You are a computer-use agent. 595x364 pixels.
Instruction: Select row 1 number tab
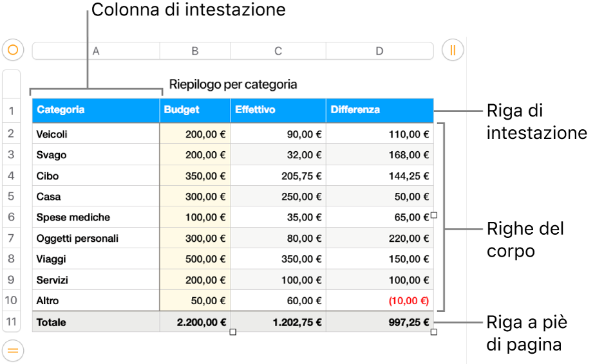coord(12,111)
